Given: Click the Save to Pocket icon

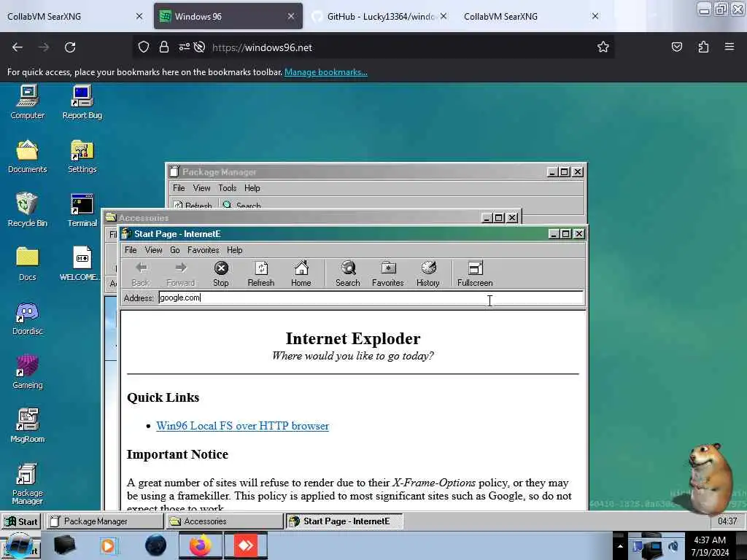Looking at the screenshot, I should [x=677, y=47].
